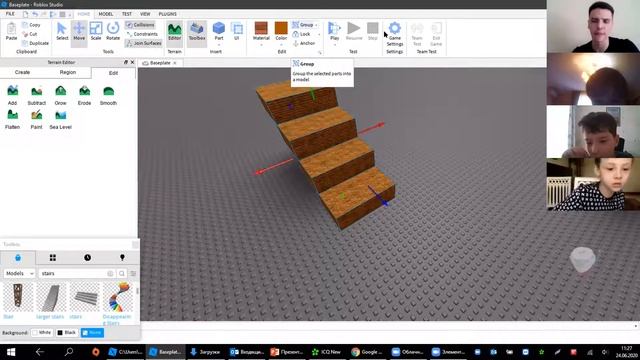Select the Select tool

tap(62, 32)
